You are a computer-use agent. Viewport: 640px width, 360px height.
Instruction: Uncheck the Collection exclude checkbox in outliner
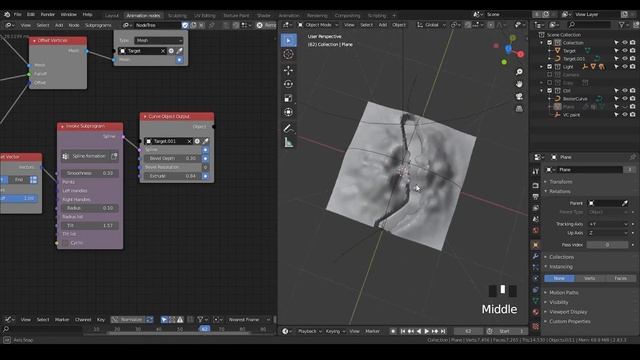549,43
